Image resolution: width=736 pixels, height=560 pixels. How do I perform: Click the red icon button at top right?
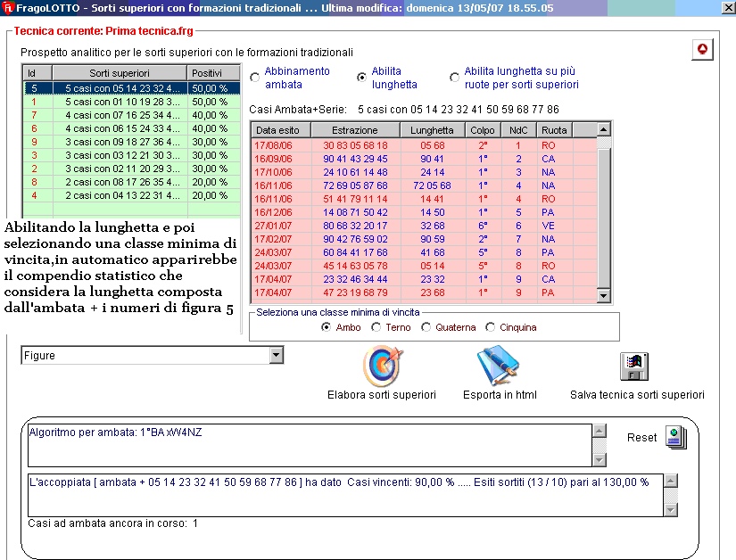coord(702,50)
